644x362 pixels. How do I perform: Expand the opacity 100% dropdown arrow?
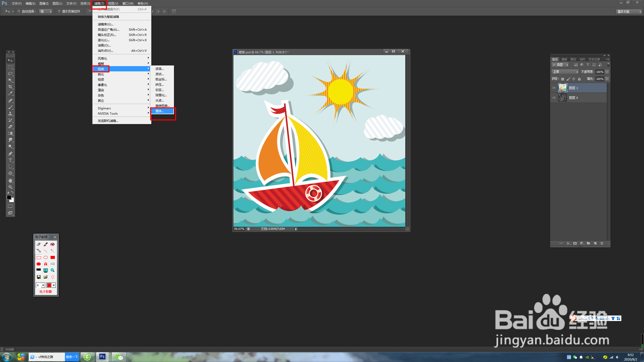(607, 72)
